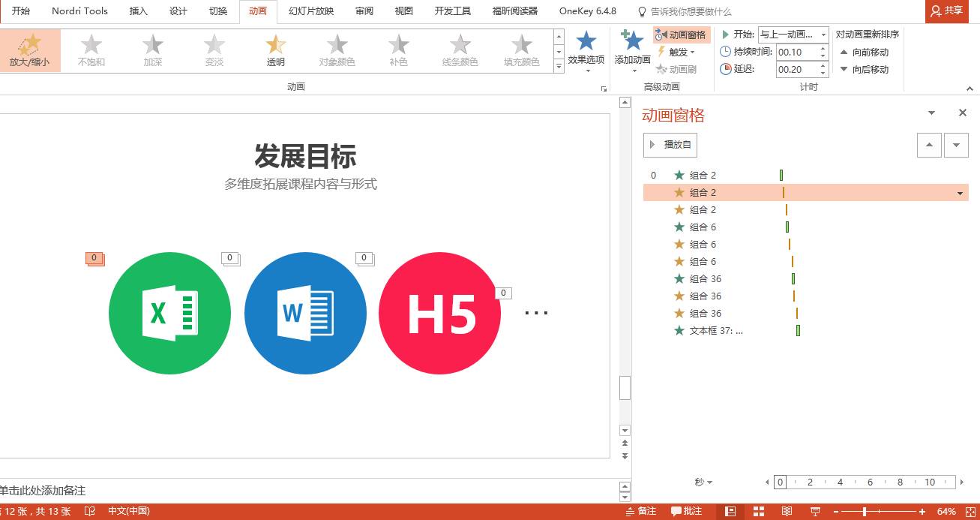The image size is (980, 520).
Task: Click the 共享 share button
Action: click(x=947, y=11)
